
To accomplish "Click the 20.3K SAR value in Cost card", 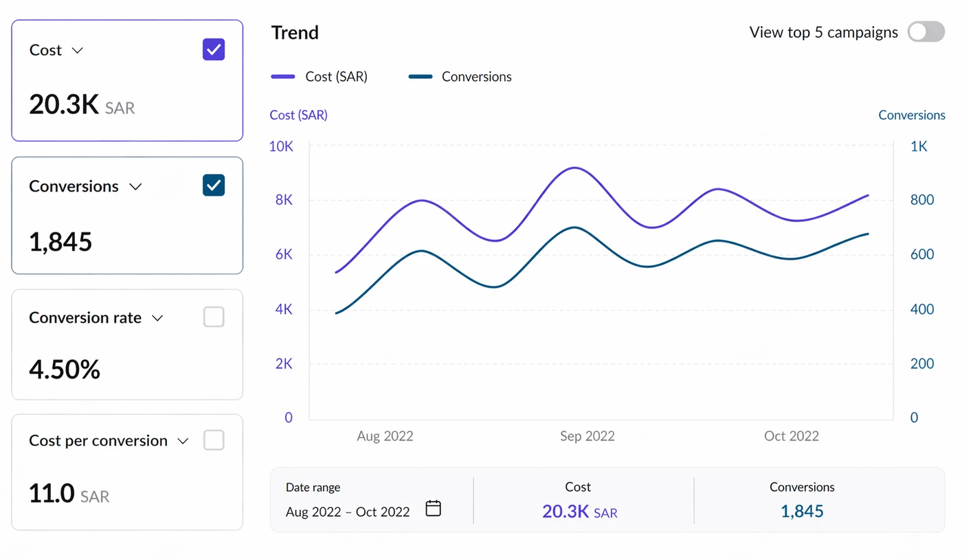I will click(x=82, y=104).
